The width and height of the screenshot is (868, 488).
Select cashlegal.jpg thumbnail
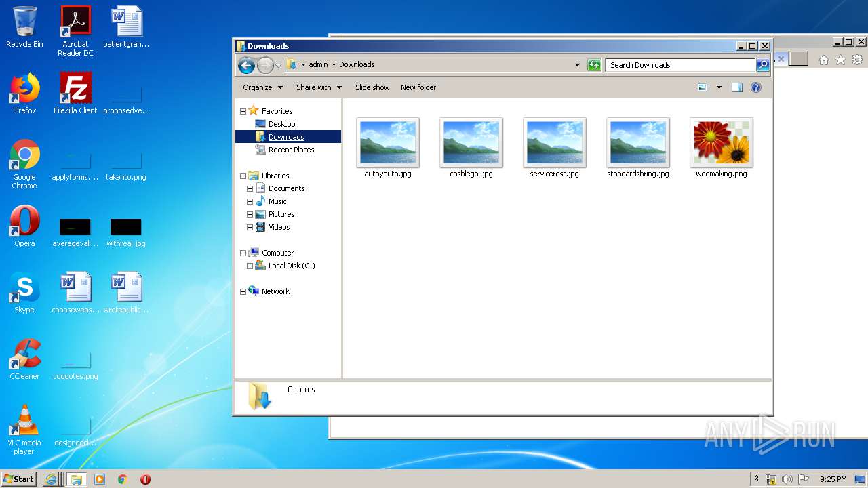471,148
